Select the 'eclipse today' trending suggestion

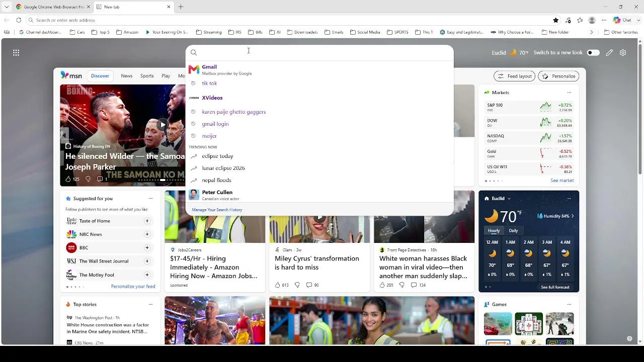[x=319, y=156]
